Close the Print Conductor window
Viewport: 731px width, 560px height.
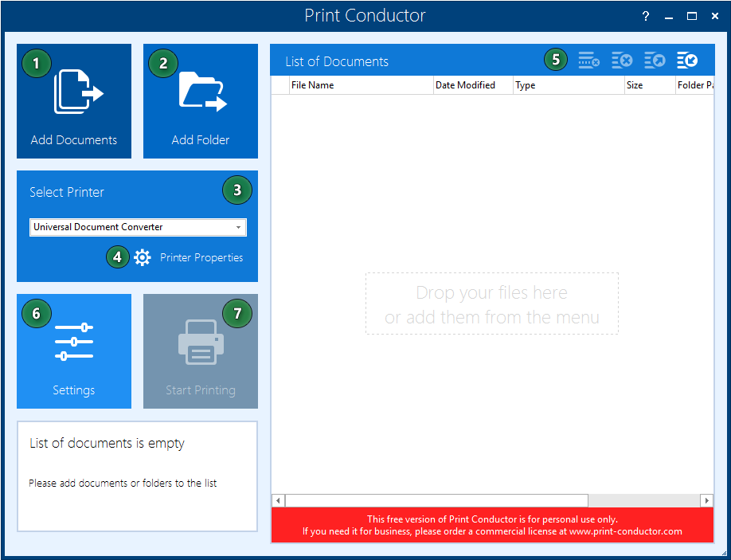(715, 16)
